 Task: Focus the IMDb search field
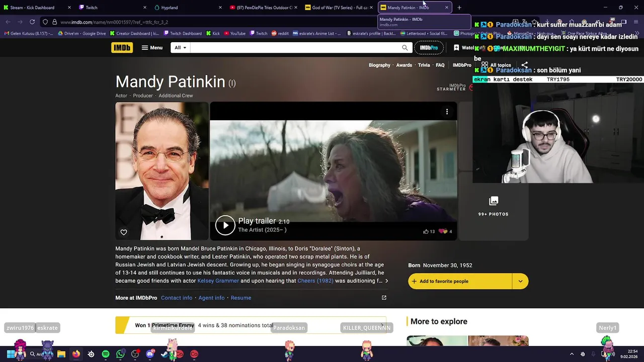pos(296,48)
